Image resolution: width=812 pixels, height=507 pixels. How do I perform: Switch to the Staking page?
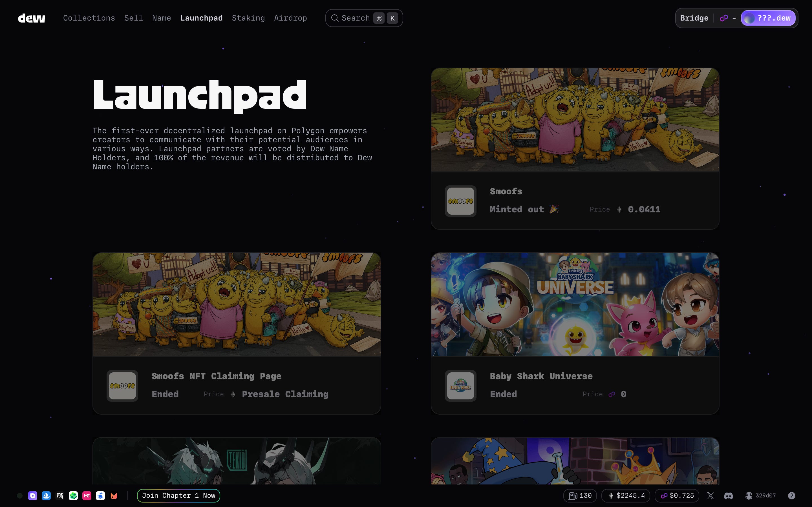click(x=248, y=18)
